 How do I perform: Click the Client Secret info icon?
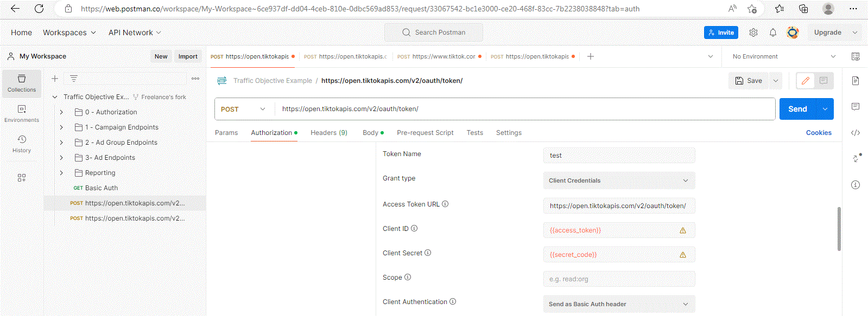tap(428, 253)
